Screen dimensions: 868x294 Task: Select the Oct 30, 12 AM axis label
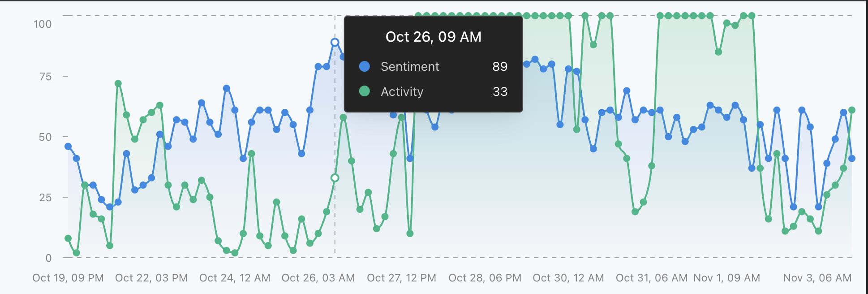coord(568,278)
